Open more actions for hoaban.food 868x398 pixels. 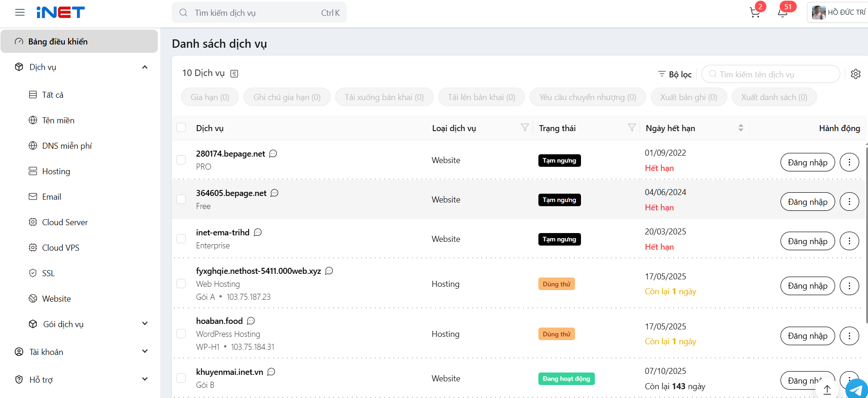pos(849,336)
